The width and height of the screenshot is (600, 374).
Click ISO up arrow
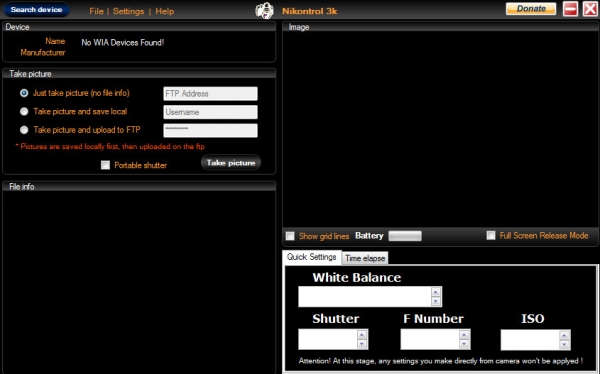pos(564,336)
